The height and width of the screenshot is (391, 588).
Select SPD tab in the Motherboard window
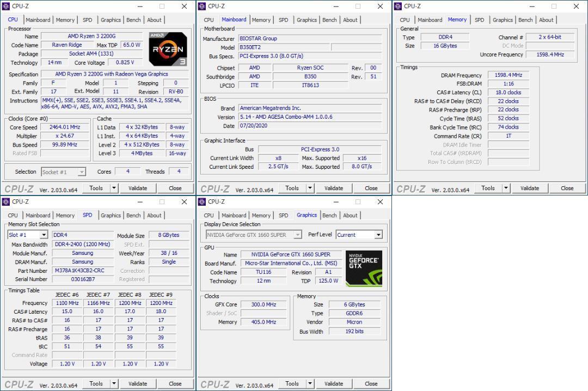click(283, 20)
